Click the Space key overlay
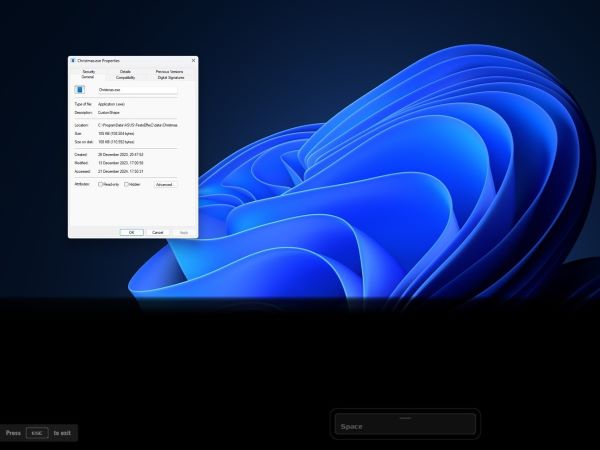 pos(405,424)
